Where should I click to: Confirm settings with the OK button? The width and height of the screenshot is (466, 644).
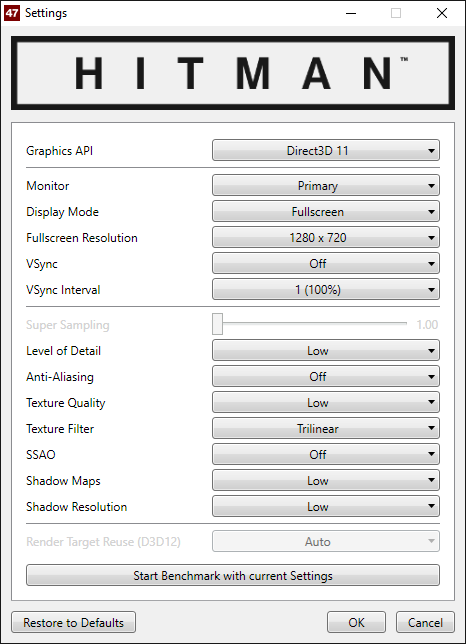tap(356, 622)
